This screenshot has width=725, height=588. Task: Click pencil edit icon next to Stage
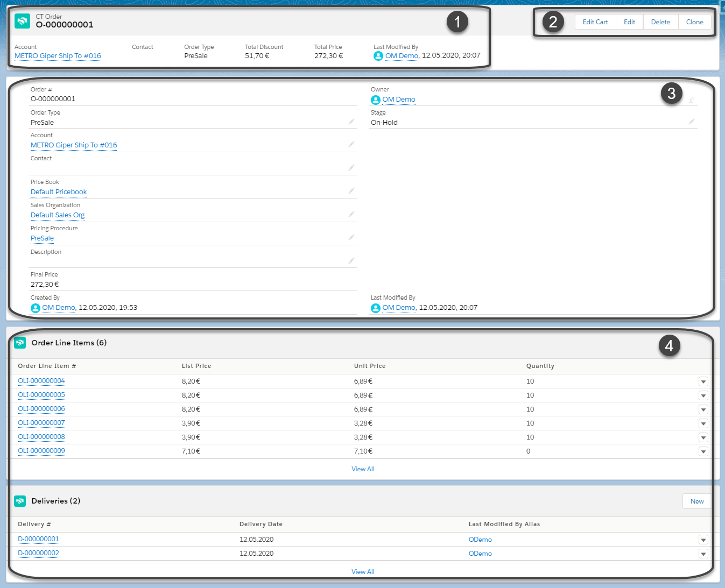[692, 122]
